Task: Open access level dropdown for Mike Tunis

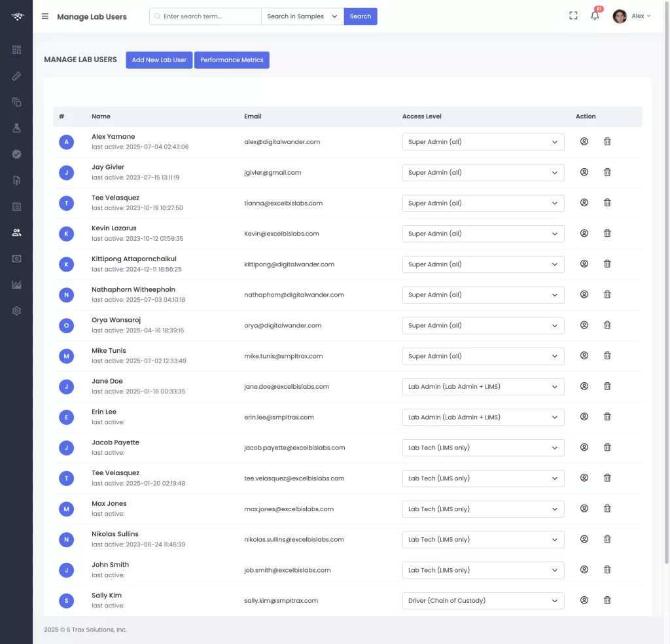Action: point(483,356)
